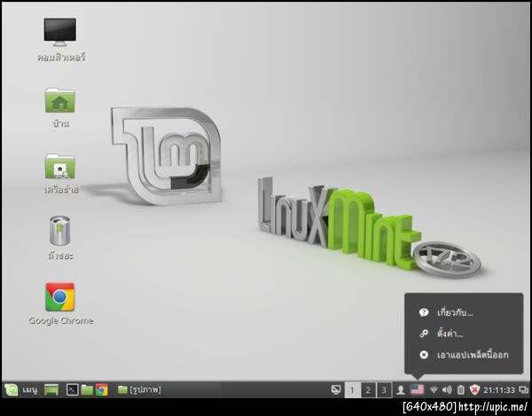Click the window list icon at panel end
This screenshot has height=416, width=532.
[523, 390]
